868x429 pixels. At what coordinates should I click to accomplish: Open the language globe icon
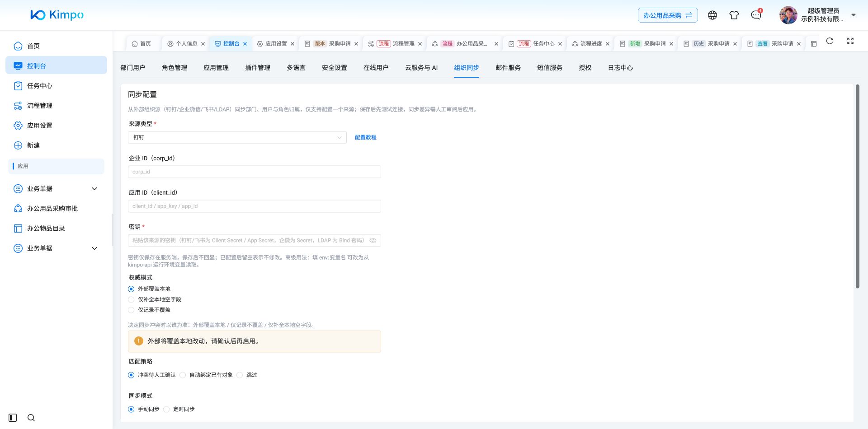(712, 15)
